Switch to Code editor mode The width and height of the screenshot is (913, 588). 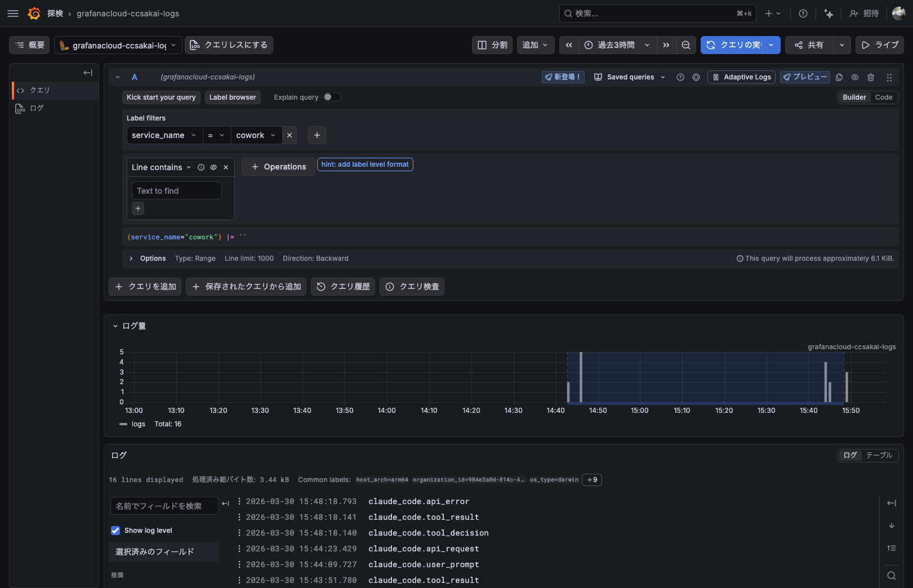click(883, 97)
